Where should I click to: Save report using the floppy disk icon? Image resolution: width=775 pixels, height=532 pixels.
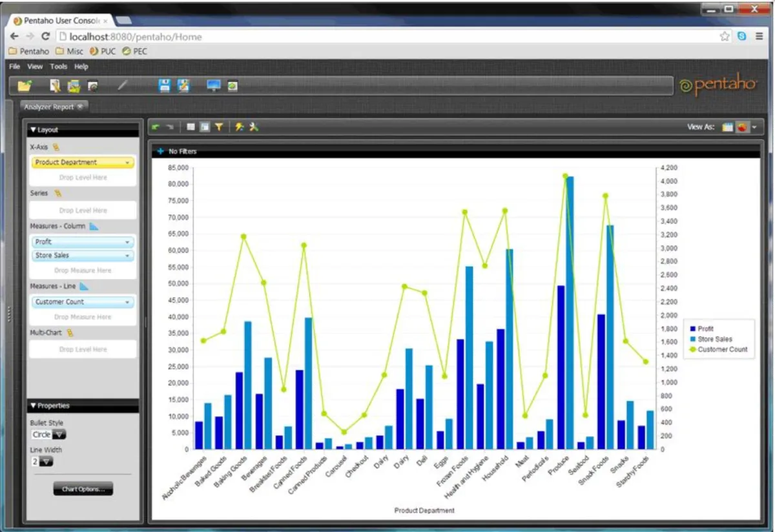click(x=165, y=85)
